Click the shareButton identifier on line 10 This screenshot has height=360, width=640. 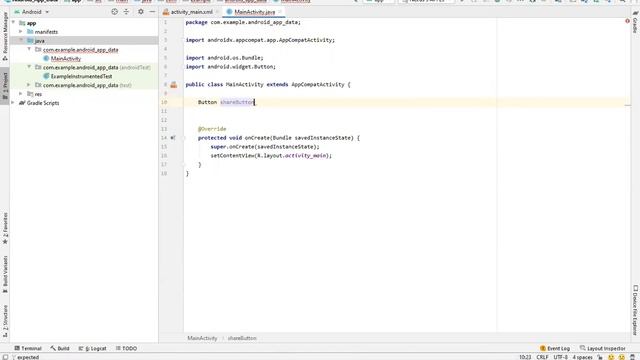tap(237, 102)
